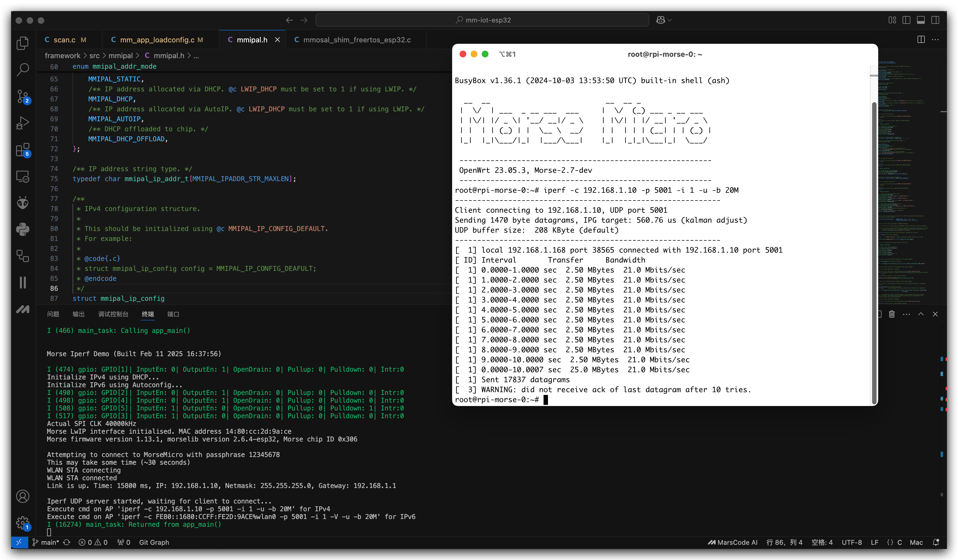This screenshot has height=560, width=958.
Task: Open the Explorer view in activity bar
Action: [23, 43]
